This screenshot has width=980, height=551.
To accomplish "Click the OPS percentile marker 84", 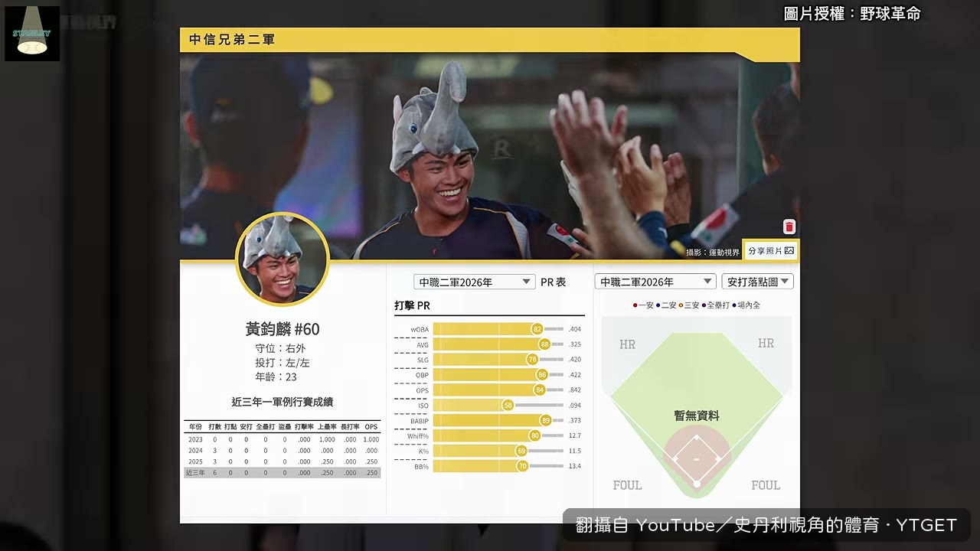I will [x=539, y=390].
